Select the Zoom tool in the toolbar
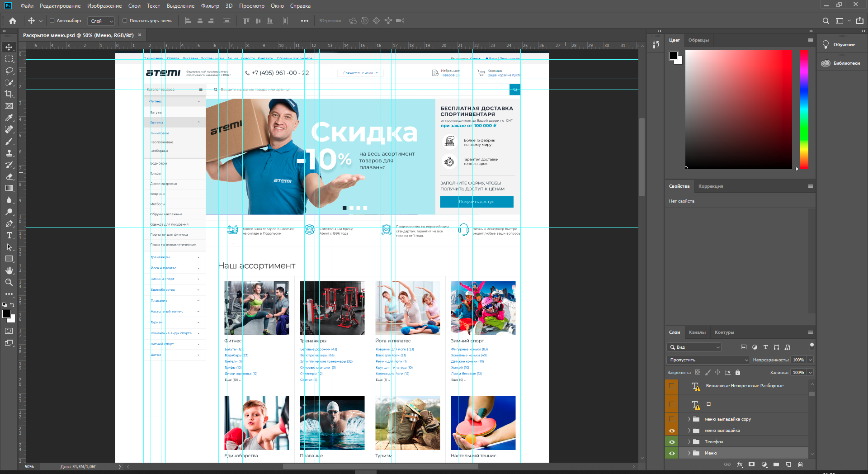This screenshot has height=474, width=868. pos(9,282)
